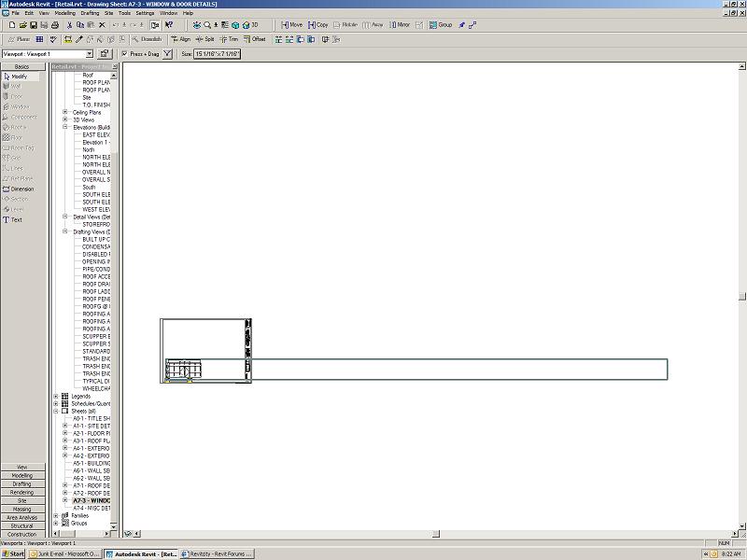
Task: Expand the Ceiling Plans tree node
Action: [x=65, y=112]
